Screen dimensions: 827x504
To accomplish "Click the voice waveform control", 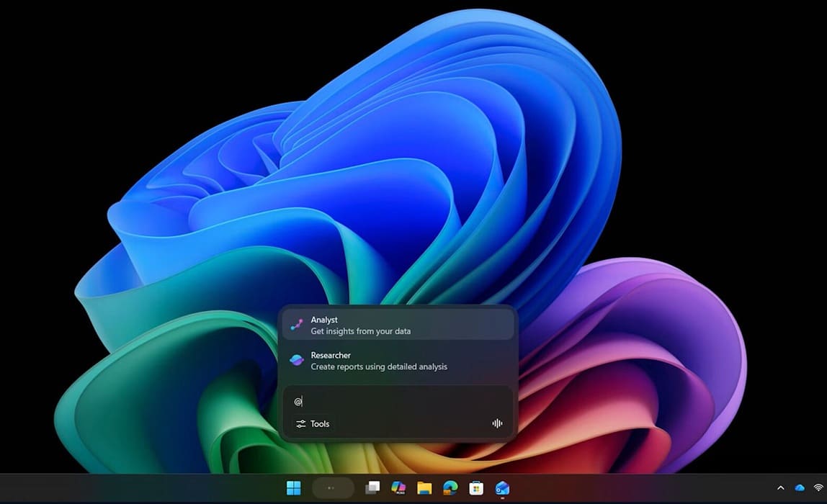I will click(x=496, y=424).
